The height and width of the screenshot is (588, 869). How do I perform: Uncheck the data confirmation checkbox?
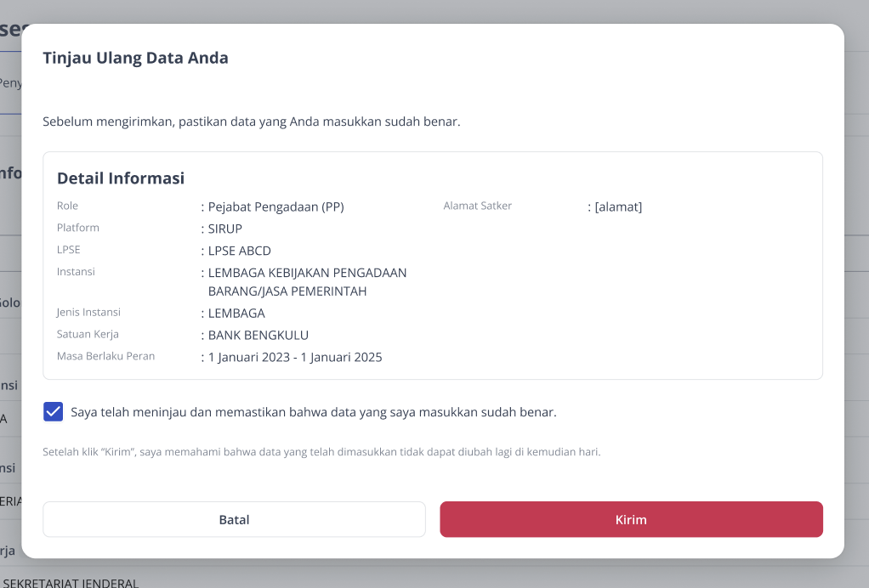pos(54,412)
